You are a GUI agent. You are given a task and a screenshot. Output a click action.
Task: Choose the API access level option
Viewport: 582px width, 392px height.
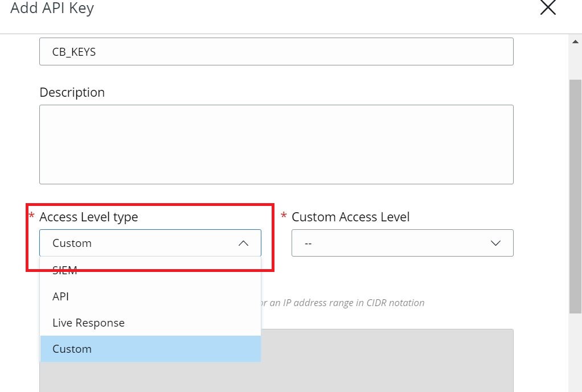(x=60, y=296)
